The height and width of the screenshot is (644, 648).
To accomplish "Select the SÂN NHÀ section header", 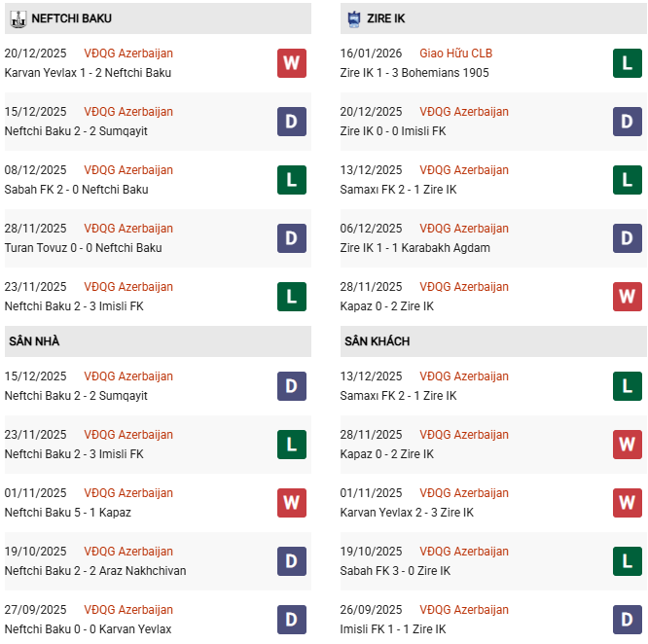I will [x=34, y=341].
